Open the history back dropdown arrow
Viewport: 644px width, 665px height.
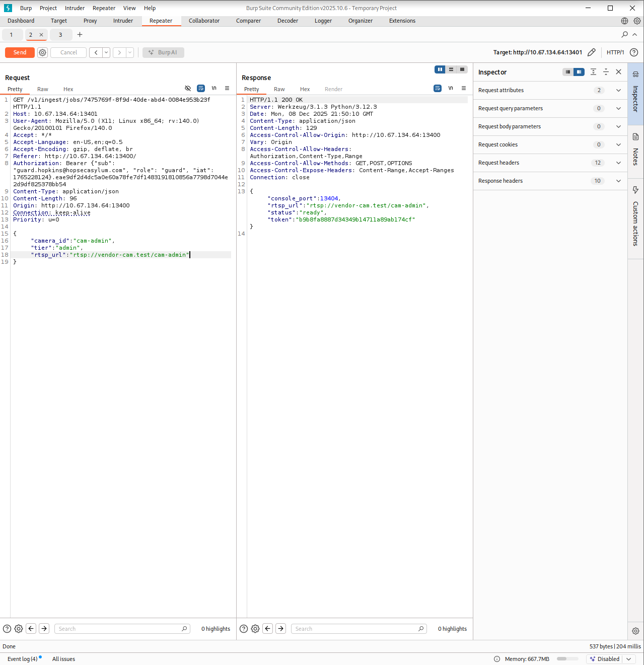tap(106, 52)
